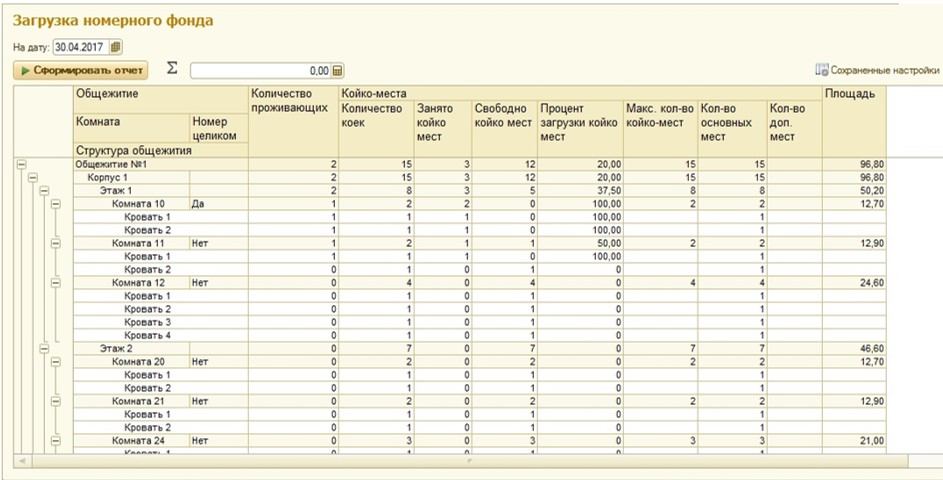Click the Сохраненные настройки icon
The image size is (943, 480).
point(822,70)
